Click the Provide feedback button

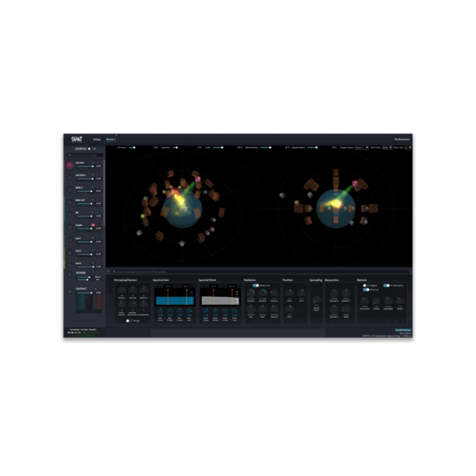pyautogui.click(x=403, y=330)
